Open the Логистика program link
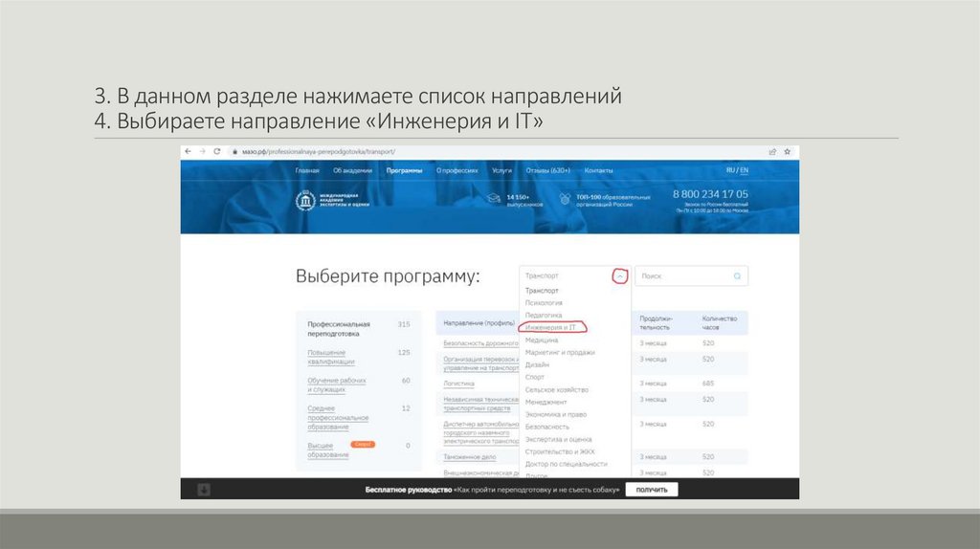Viewport: 980px width, 549px height. pyautogui.click(x=458, y=384)
